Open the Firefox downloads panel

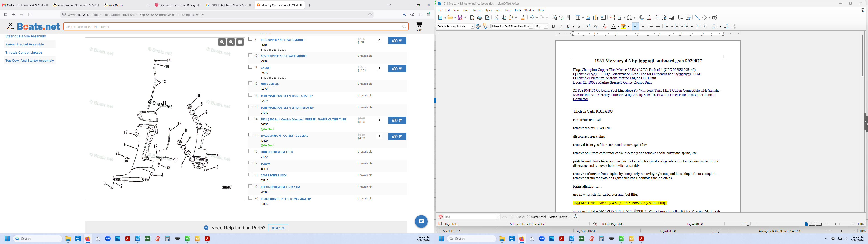(x=404, y=15)
